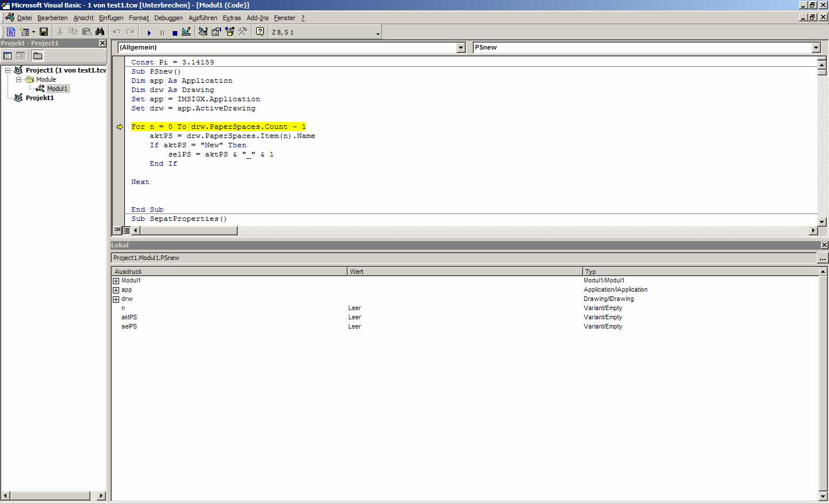Switch to Procedure View at code bottom
The image size is (829, 504).
pyautogui.click(x=117, y=230)
